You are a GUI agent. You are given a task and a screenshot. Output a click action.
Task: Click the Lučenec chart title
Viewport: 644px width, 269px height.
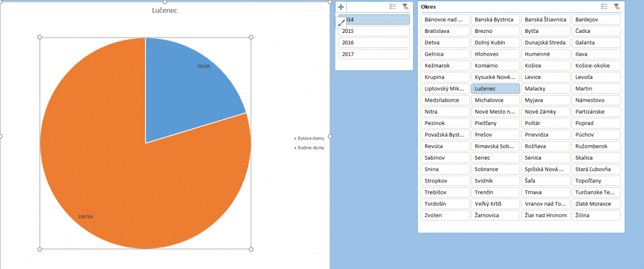pyautogui.click(x=165, y=10)
